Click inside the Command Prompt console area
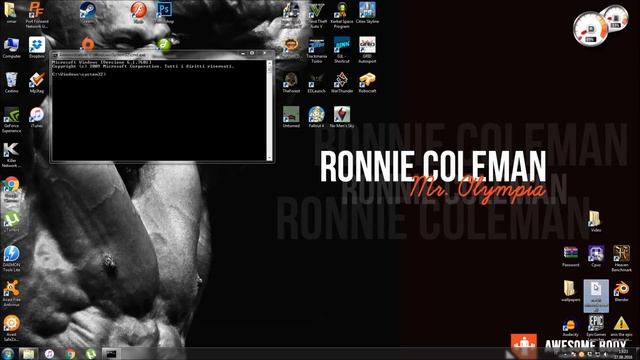This screenshot has width=640, height=360. coord(159,110)
